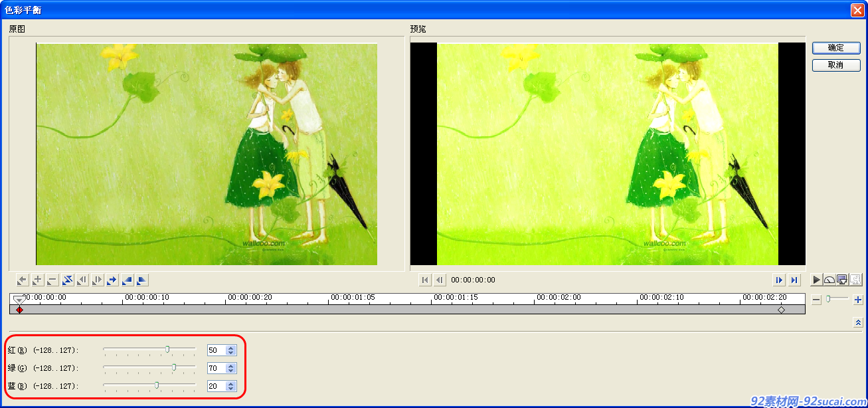
Task: Open the playback speed control
Action: tap(829, 280)
